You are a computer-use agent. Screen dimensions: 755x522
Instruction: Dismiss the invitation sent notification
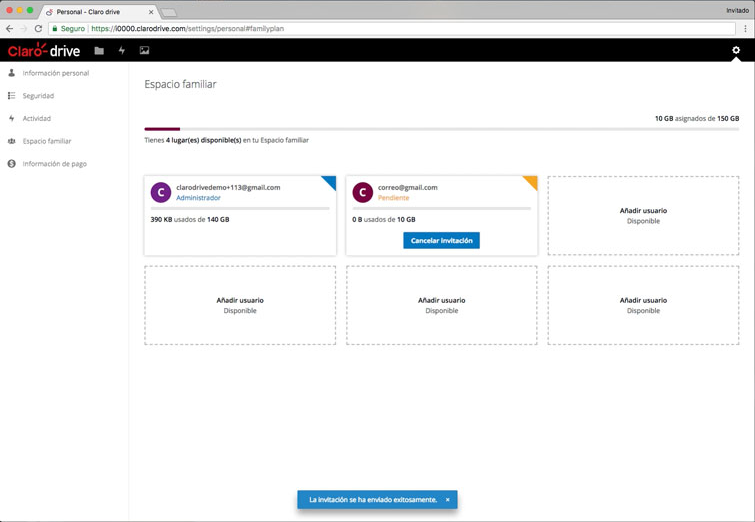tap(447, 500)
